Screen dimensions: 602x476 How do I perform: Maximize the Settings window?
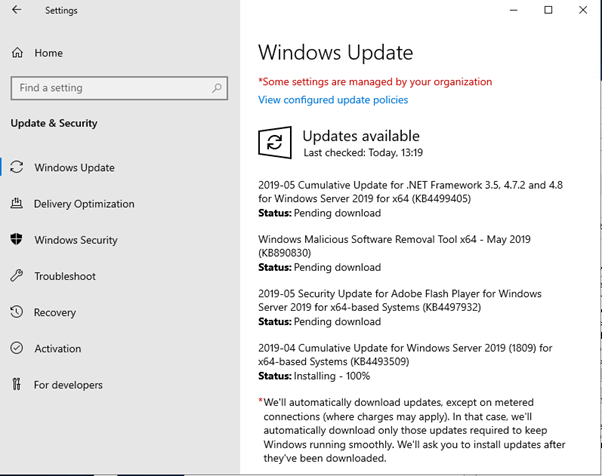548,10
